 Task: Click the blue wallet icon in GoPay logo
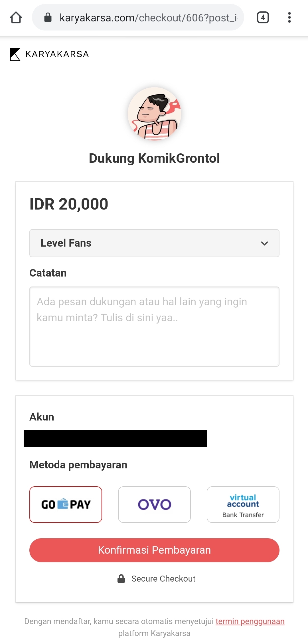(x=63, y=504)
